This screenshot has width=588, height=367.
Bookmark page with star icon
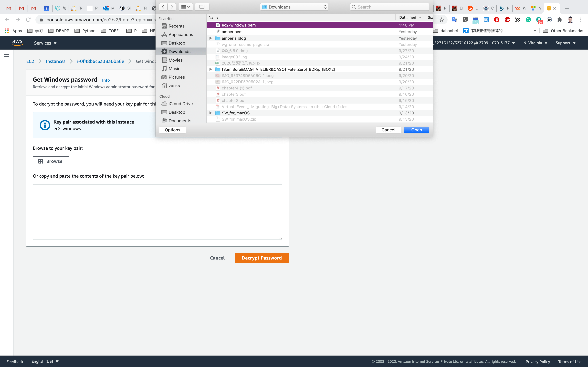click(441, 20)
